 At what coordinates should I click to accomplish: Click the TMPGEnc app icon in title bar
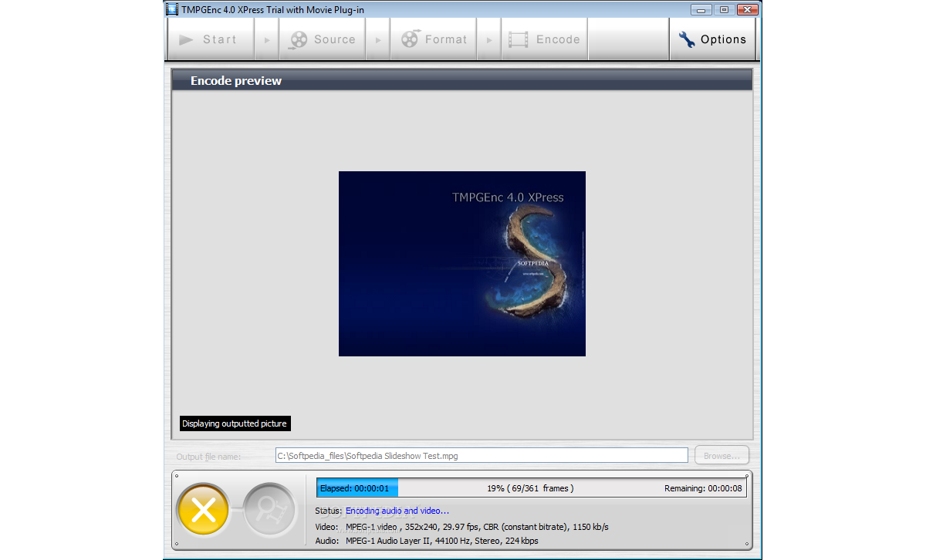(x=173, y=8)
